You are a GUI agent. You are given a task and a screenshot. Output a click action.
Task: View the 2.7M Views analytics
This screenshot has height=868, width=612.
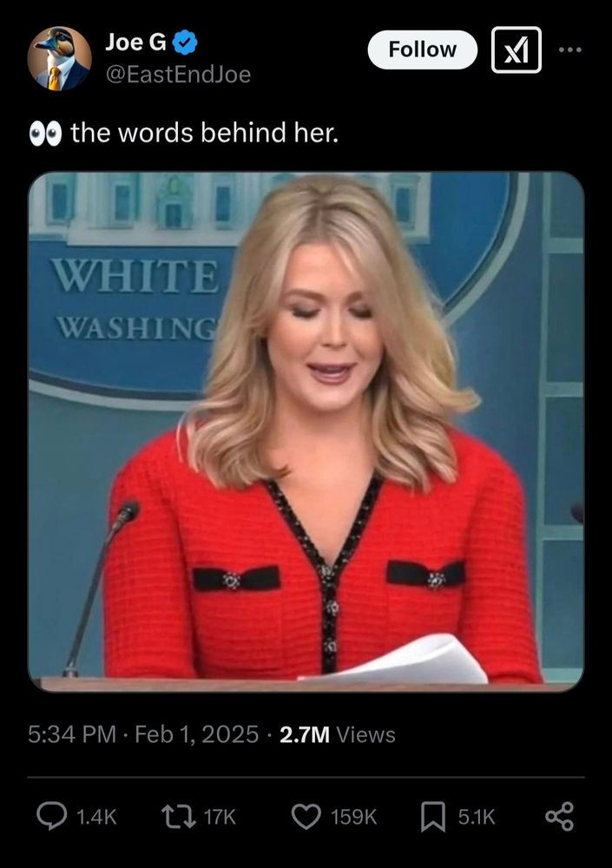point(338,734)
